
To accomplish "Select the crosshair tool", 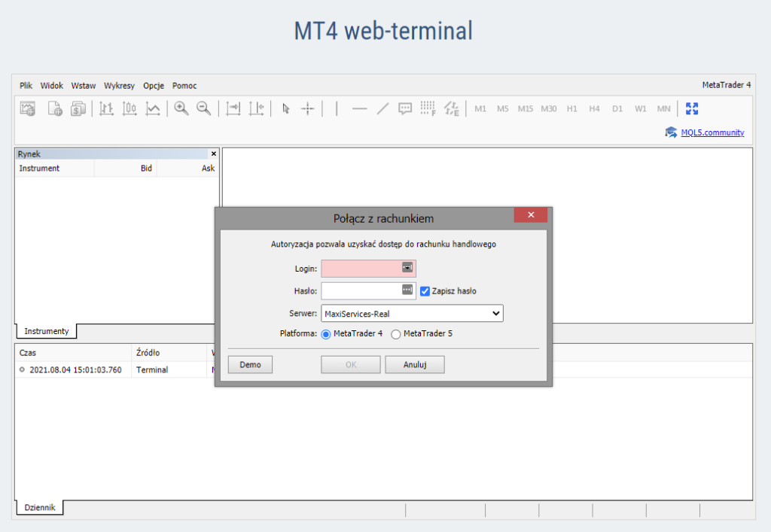I will click(x=308, y=108).
